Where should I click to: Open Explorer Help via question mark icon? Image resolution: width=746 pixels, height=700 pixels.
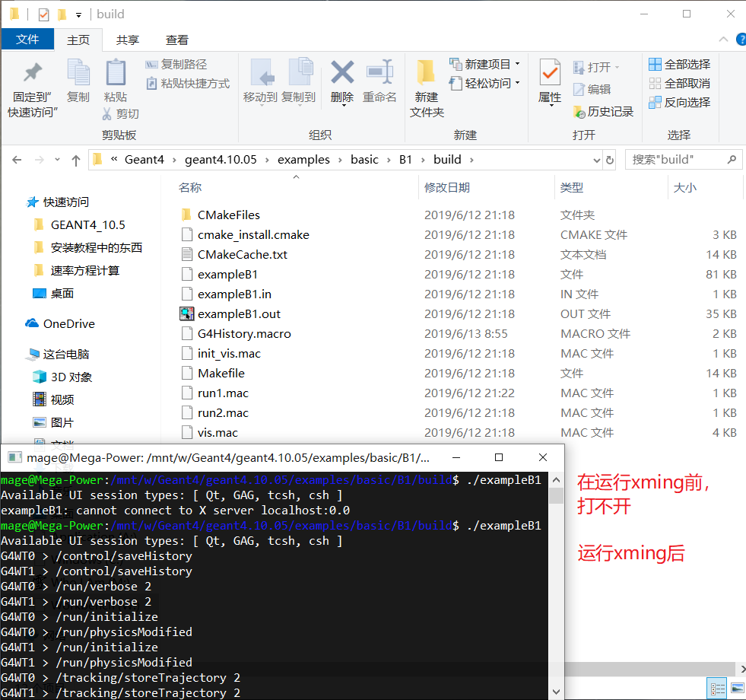(x=741, y=40)
